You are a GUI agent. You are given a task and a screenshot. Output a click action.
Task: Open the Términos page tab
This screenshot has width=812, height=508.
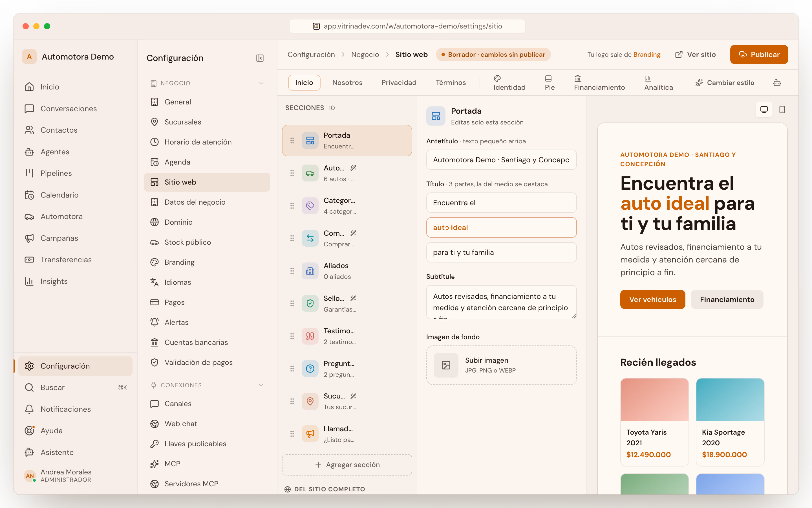pos(451,83)
